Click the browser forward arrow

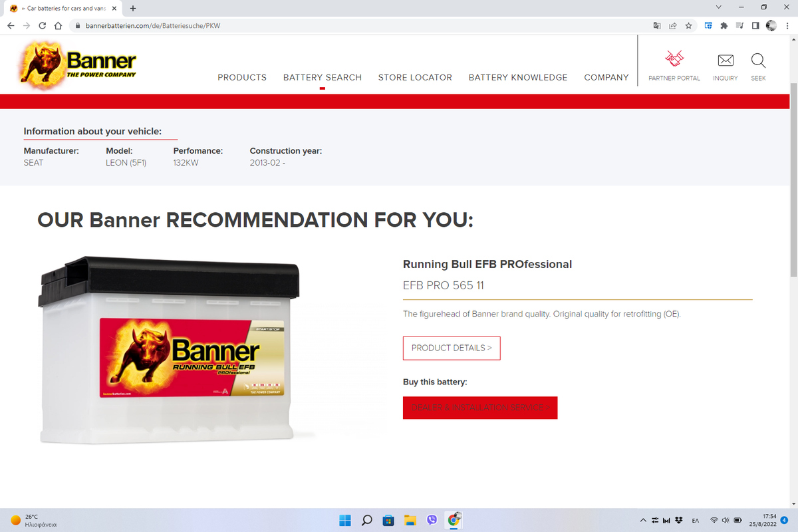coord(26,26)
